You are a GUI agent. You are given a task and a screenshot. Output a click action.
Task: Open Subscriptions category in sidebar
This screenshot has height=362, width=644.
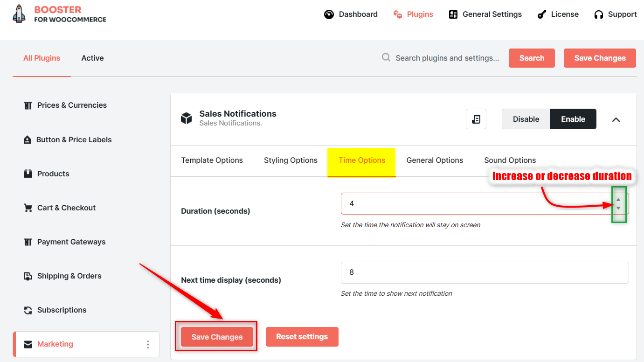point(62,310)
